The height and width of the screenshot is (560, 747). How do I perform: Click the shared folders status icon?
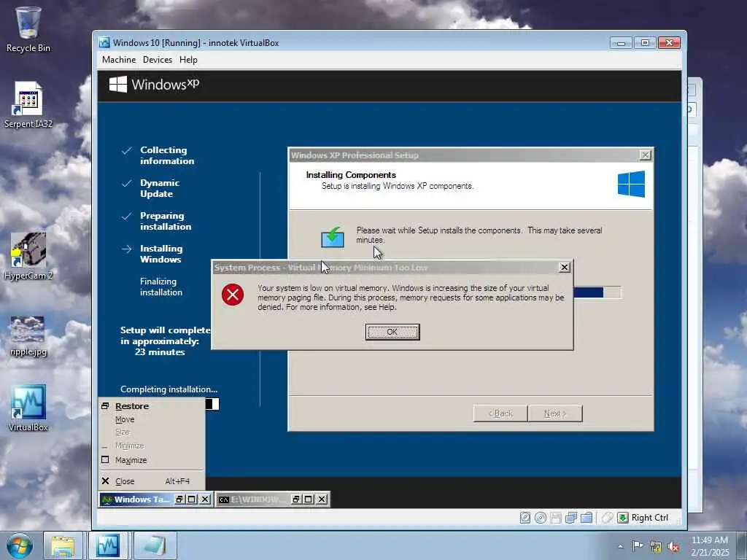pyautogui.click(x=587, y=518)
